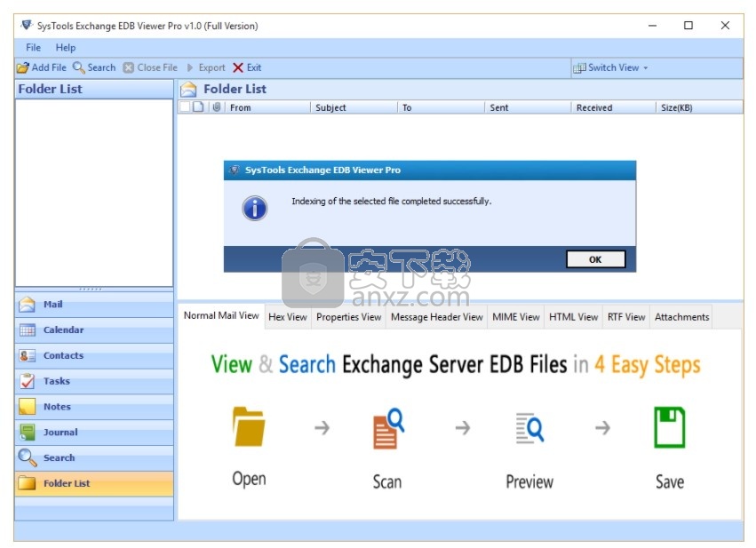The height and width of the screenshot is (548, 756).
Task: Click the red Exit X icon
Action: coord(238,68)
